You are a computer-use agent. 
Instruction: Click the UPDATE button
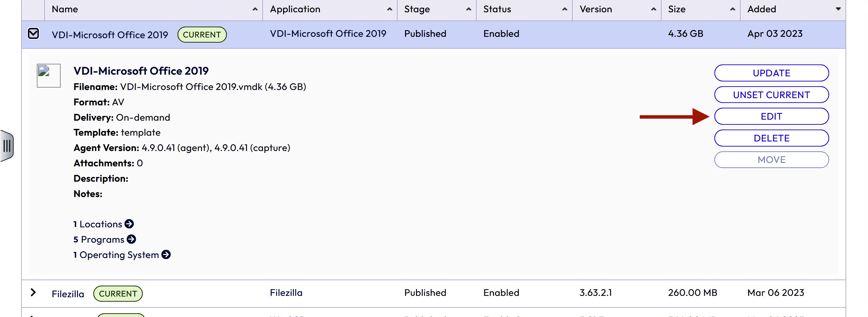click(771, 73)
